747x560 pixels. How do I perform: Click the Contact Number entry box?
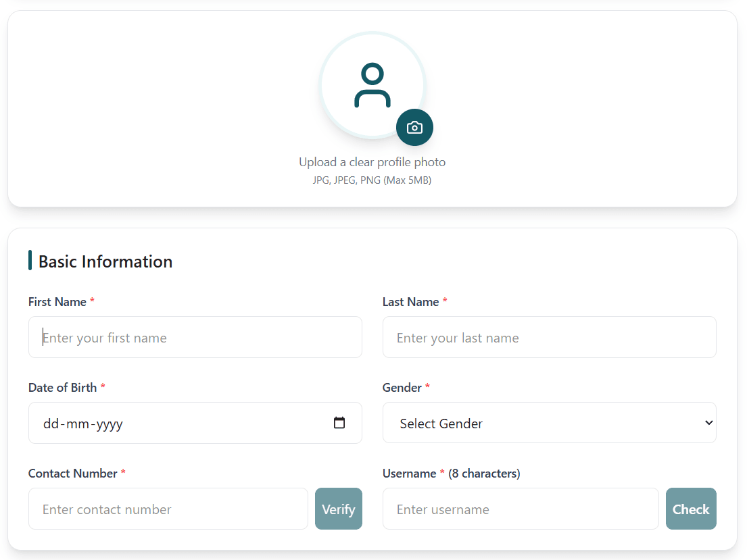168,509
